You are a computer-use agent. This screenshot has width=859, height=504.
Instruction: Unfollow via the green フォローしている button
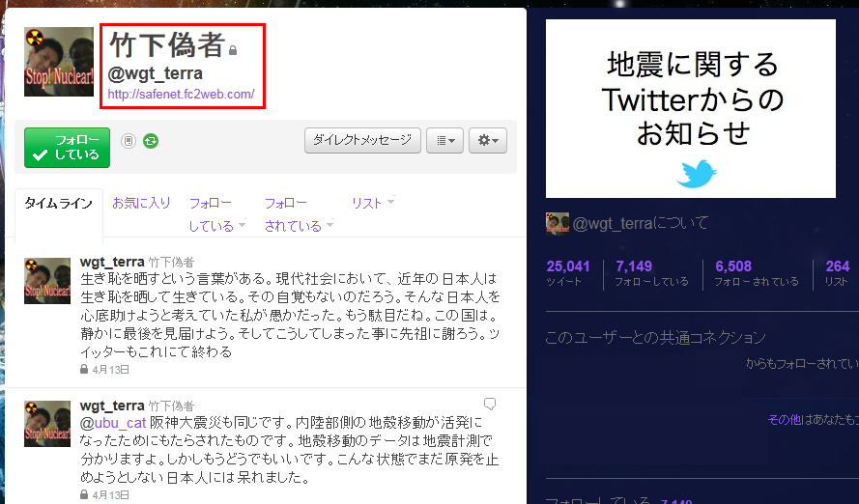point(67,148)
